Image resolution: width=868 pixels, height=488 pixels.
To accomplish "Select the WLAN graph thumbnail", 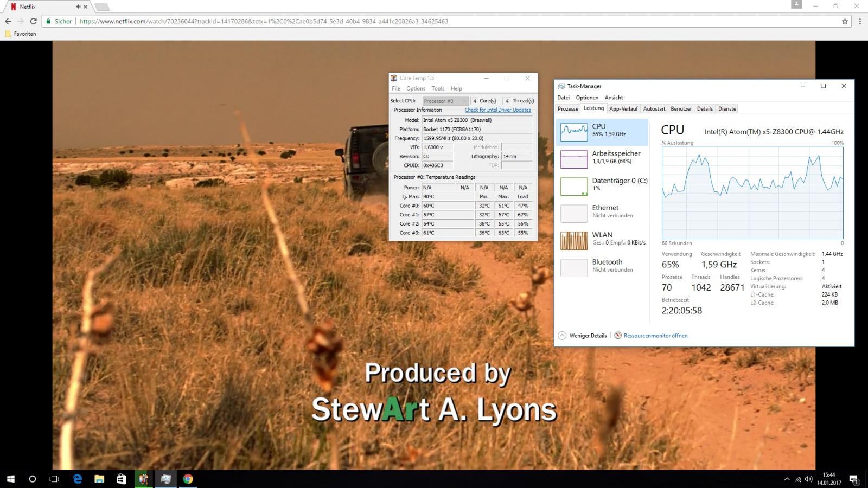I will pyautogui.click(x=574, y=241).
